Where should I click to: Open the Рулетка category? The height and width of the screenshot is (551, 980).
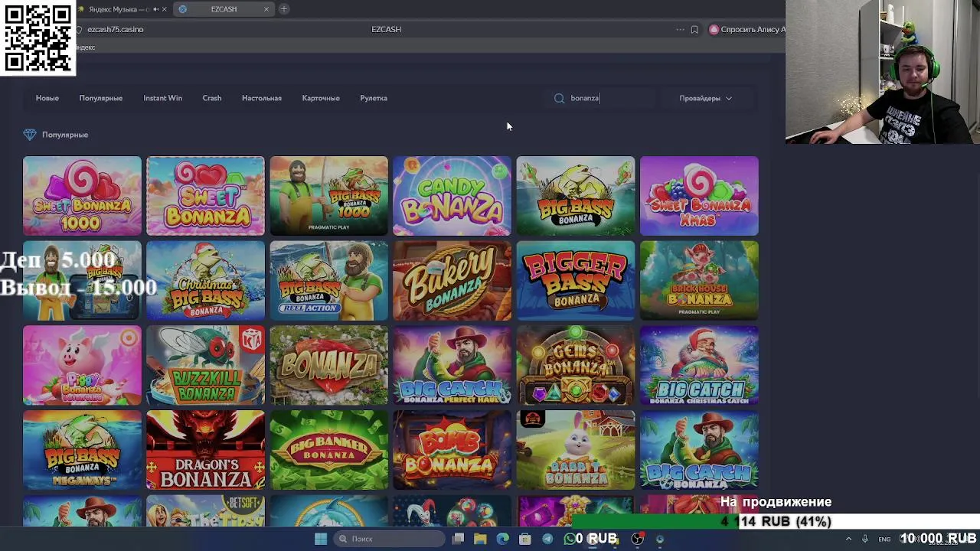(374, 98)
